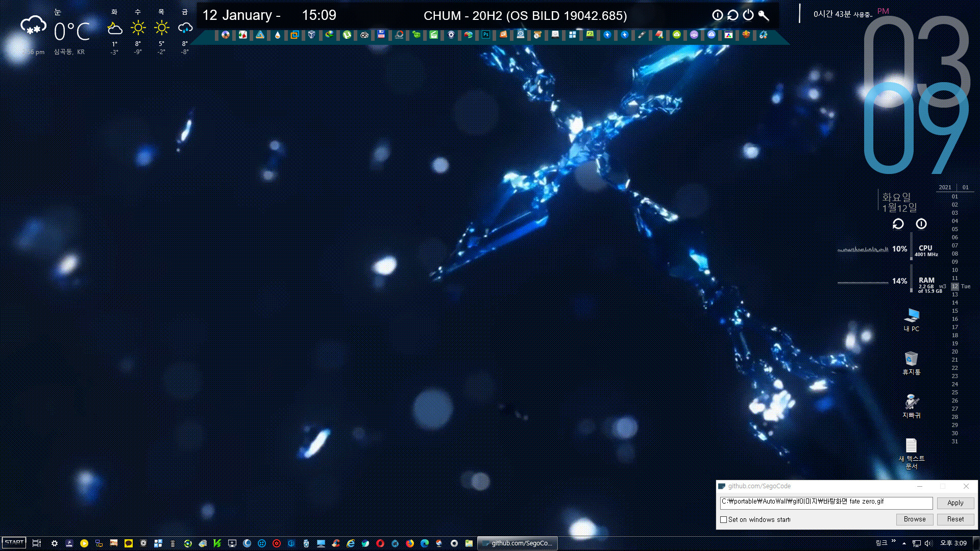Open the yellow KakaoTalk taskbar icon
The width and height of the screenshot is (980, 551).
coord(129,543)
